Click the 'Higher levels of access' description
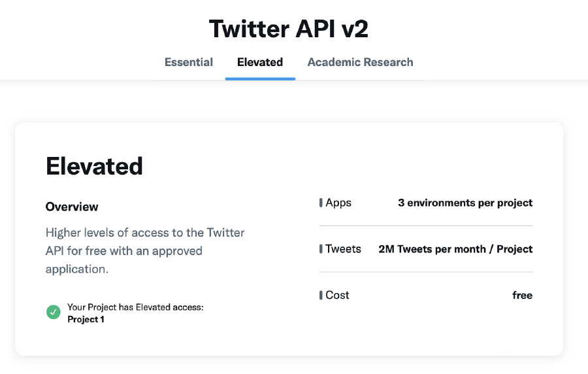This screenshot has width=588, height=374. click(x=145, y=250)
